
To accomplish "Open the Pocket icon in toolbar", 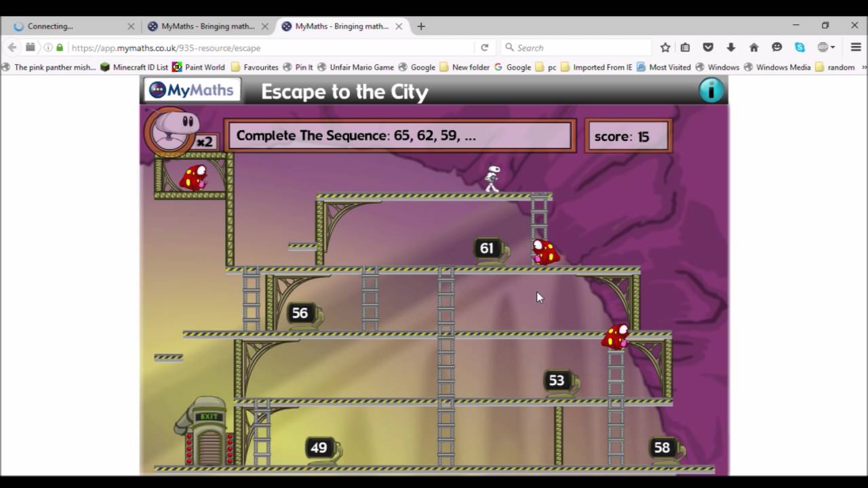I will pyautogui.click(x=708, y=47).
